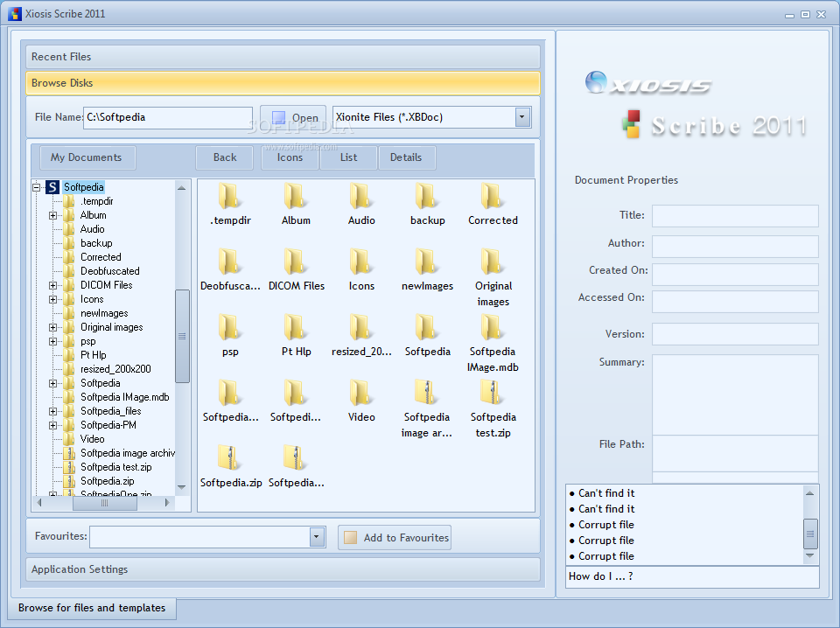Switch file view to Details
This screenshot has height=628, width=840.
click(406, 157)
